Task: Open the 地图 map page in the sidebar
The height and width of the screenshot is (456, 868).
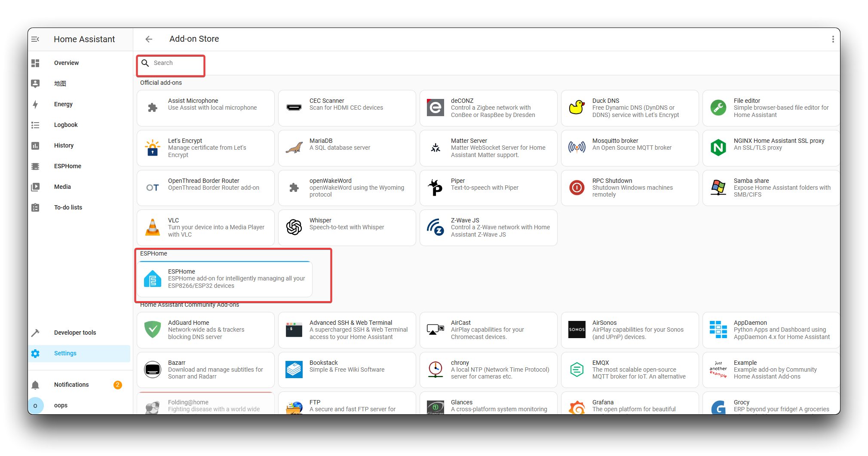Action: [x=80, y=83]
